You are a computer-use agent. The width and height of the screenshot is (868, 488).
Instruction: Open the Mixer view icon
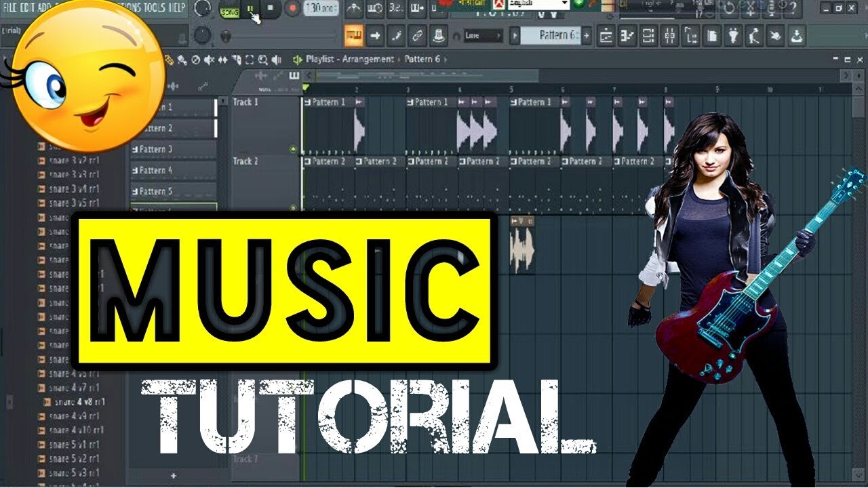click(x=670, y=35)
